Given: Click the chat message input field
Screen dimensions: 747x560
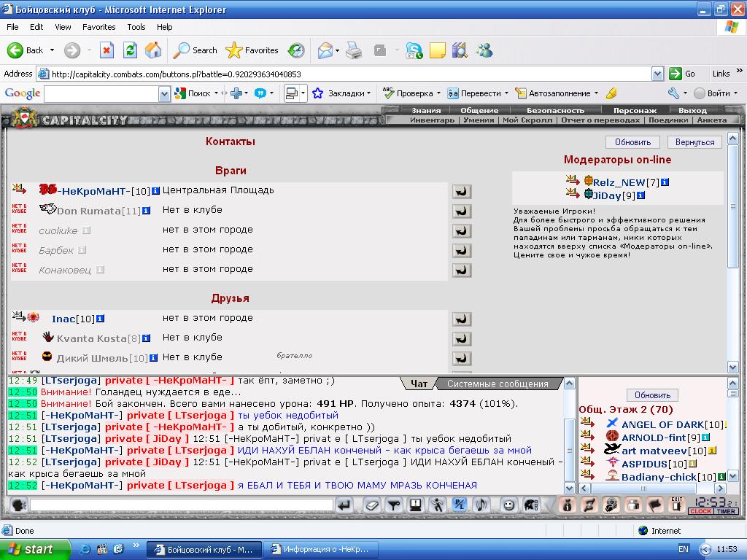Looking at the screenshot, I should tap(181, 505).
